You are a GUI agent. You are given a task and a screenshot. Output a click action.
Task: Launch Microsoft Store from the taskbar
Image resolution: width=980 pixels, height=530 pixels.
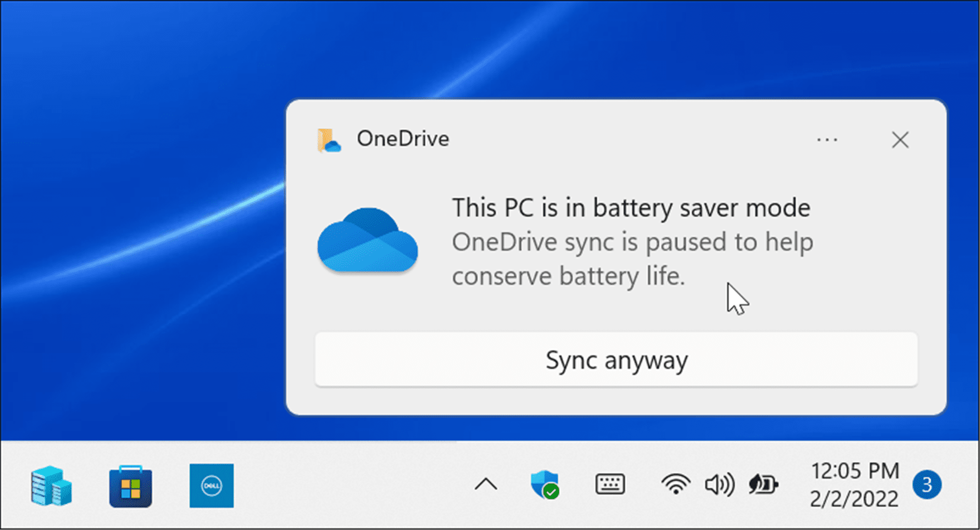130,486
